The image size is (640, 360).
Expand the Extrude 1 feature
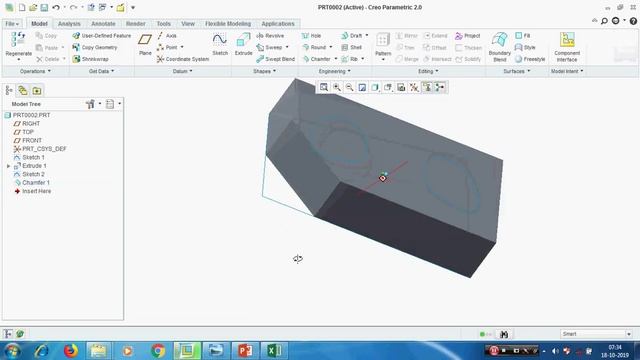9,166
